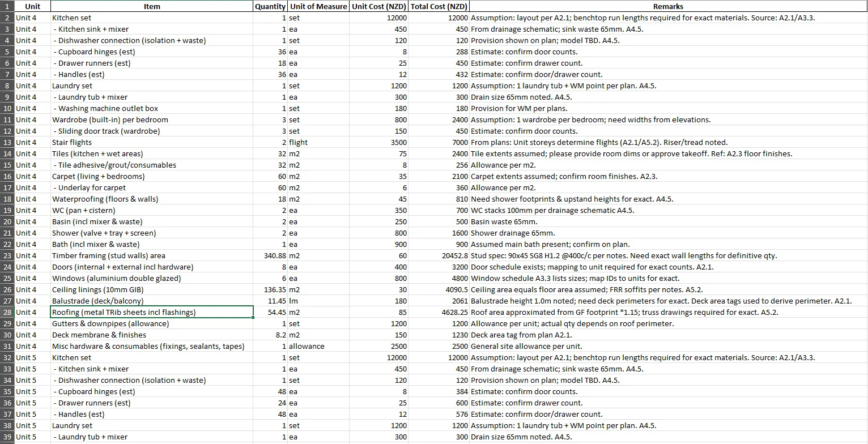Select "Timber framing (stud walls) area" cell
Viewport: 868px width, 444px height.
152,255
